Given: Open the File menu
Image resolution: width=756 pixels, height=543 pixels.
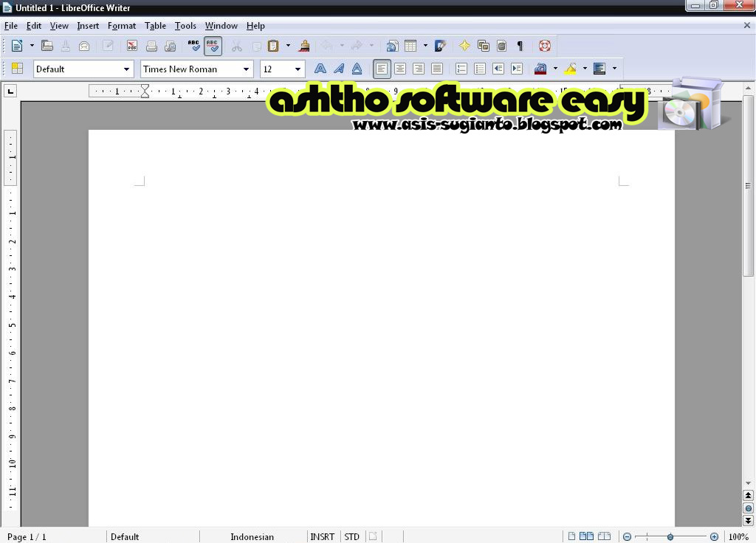Looking at the screenshot, I should pyautogui.click(x=10, y=26).
